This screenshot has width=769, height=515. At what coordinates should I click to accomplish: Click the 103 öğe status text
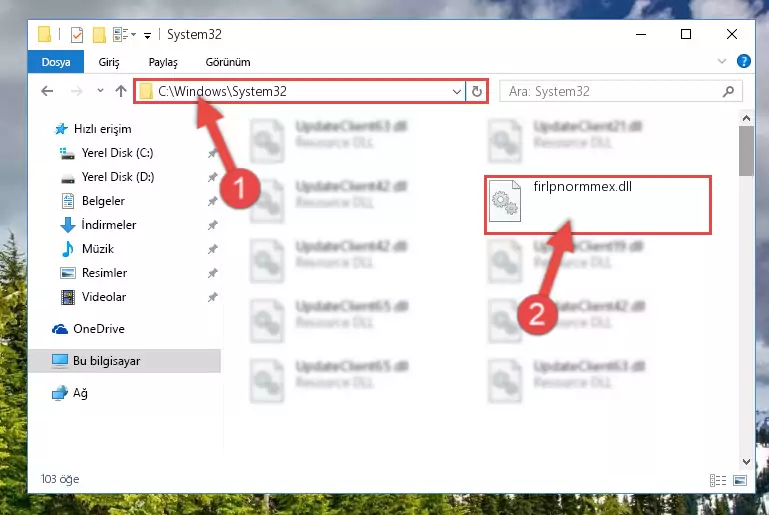click(60, 479)
